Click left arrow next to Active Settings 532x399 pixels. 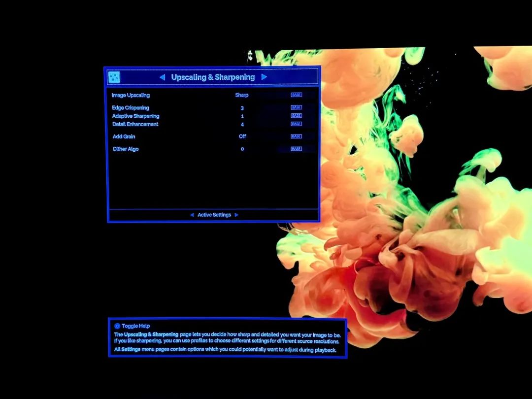tap(192, 215)
